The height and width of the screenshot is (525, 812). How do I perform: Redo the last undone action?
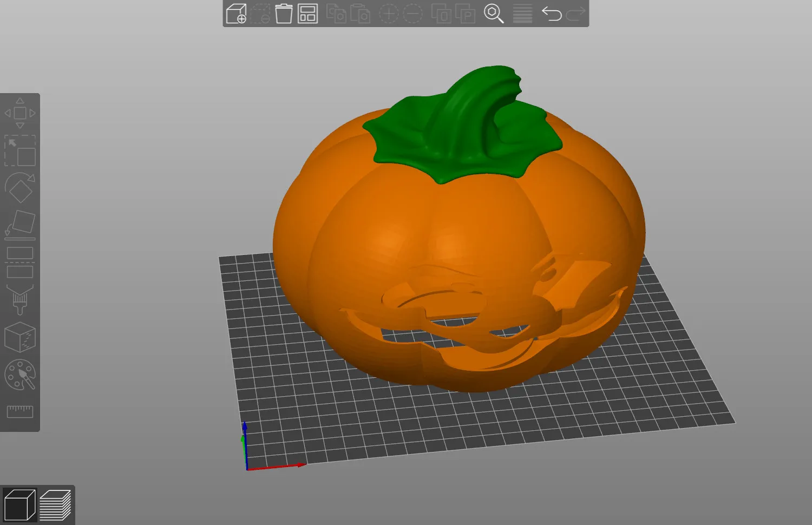(575, 14)
